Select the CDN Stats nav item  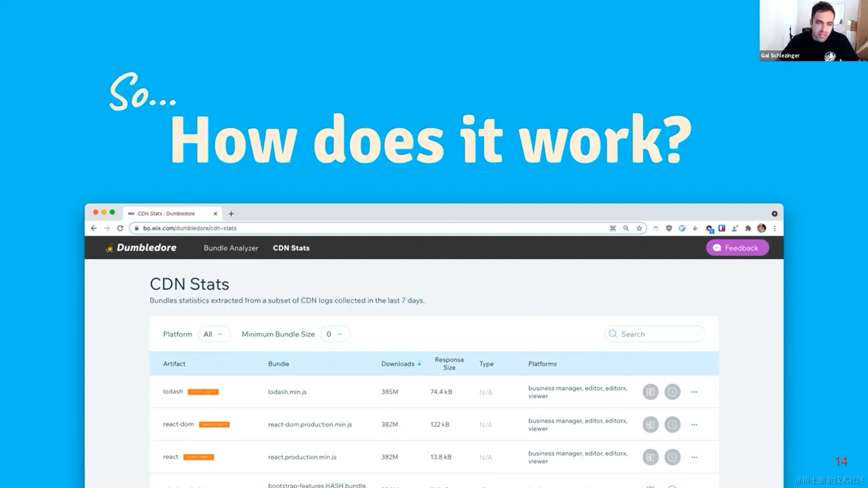[x=291, y=248]
